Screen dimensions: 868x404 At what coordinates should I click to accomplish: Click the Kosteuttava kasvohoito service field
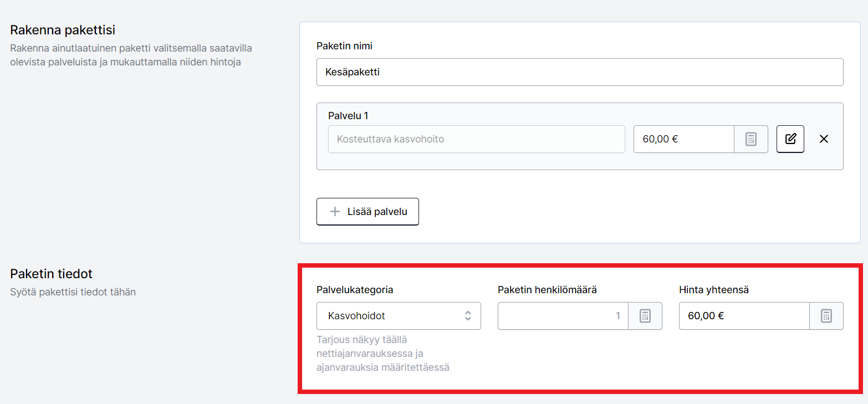477,139
